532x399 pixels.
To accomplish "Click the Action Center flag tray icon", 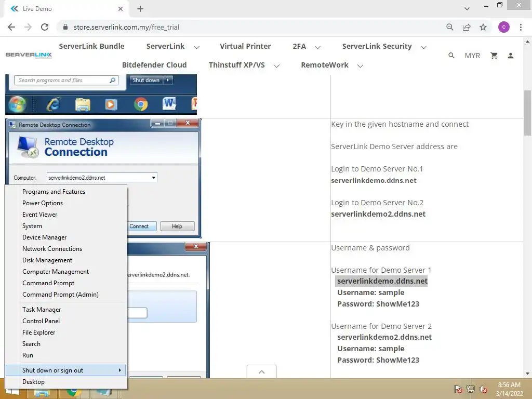I will (x=458, y=389).
